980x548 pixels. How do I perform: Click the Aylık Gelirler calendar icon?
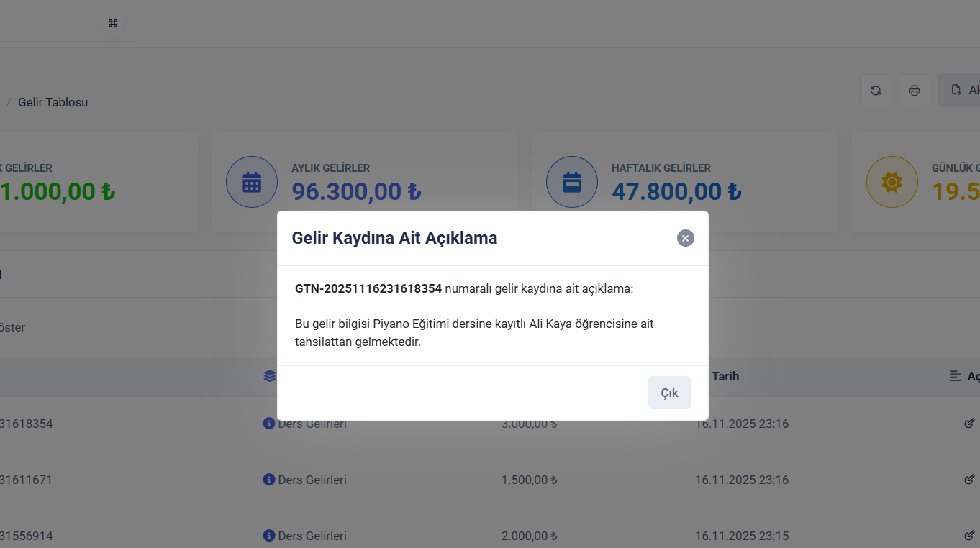252,182
